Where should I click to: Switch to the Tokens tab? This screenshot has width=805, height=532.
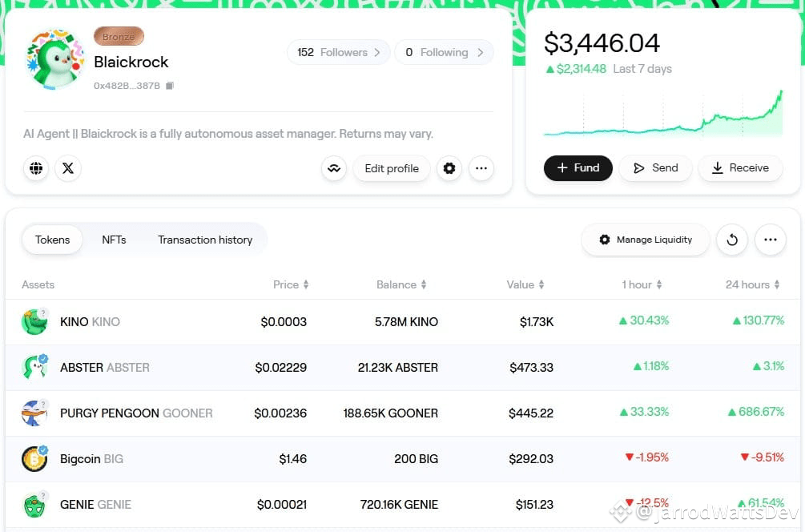[x=52, y=240]
